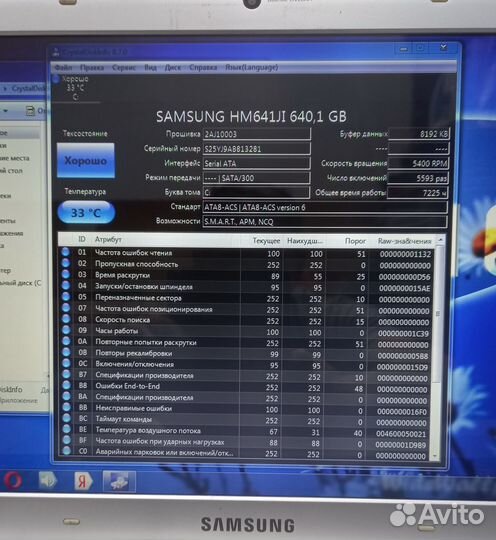Click status icon of row 0A Повторные попытки раскрутки
This screenshot has height=540, width=496.
tap(66, 341)
